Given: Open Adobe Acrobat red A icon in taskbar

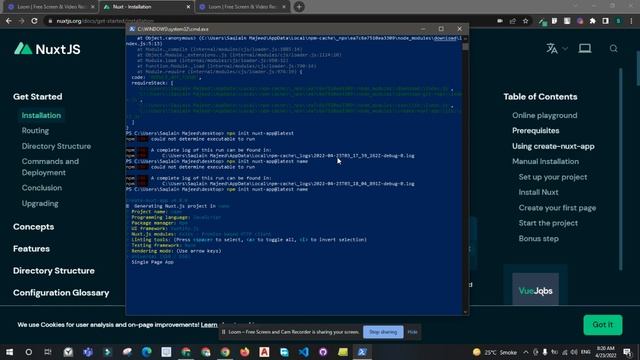Looking at the screenshot, I should click(x=264, y=352).
